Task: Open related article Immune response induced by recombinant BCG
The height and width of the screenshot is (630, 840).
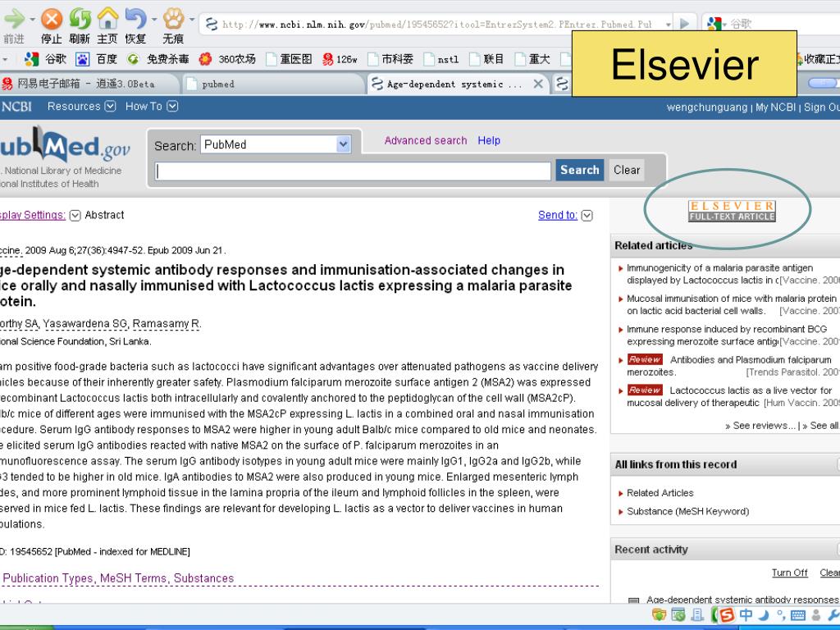Action: point(727,335)
